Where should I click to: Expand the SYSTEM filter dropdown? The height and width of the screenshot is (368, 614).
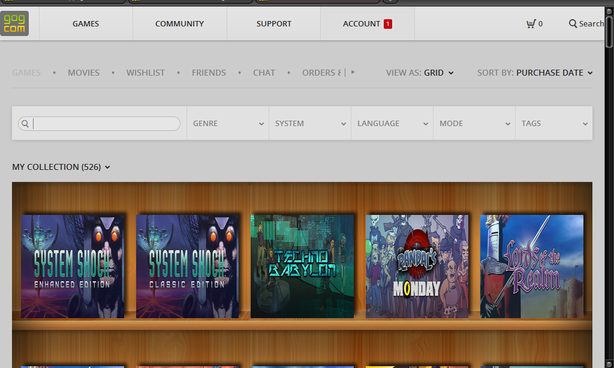tap(310, 123)
